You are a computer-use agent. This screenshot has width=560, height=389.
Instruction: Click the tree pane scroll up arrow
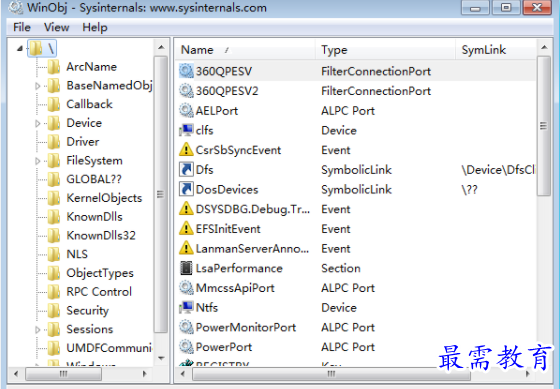click(161, 47)
